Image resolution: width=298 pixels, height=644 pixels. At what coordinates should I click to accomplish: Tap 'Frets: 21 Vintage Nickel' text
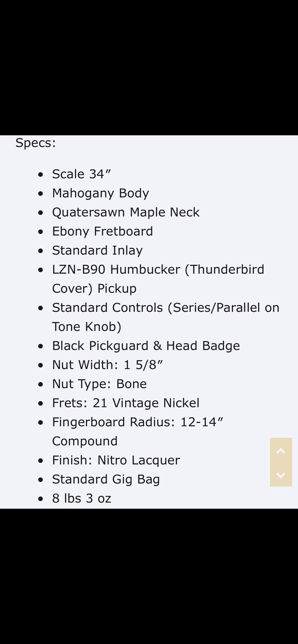pyautogui.click(x=126, y=403)
